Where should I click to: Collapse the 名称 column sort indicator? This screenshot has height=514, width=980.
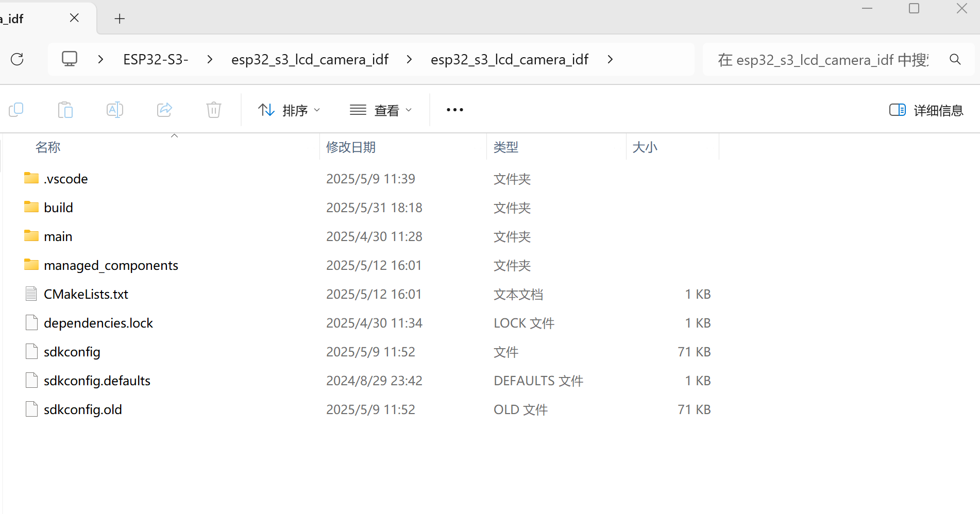pos(174,135)
